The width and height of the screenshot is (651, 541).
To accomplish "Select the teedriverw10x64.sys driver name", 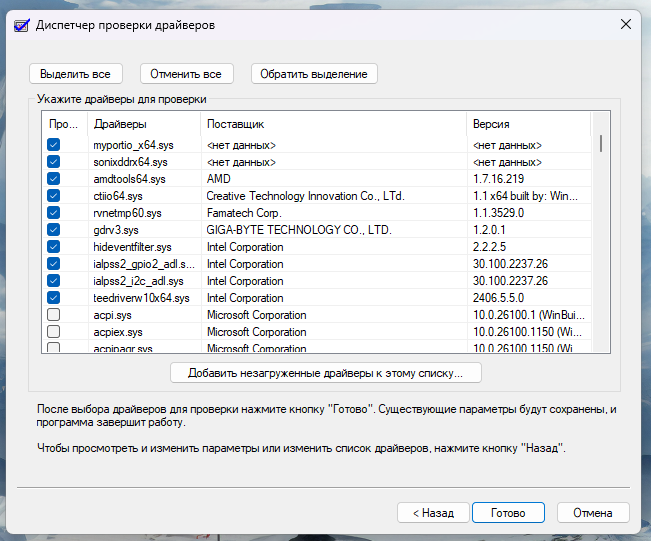I will (141, 298).
